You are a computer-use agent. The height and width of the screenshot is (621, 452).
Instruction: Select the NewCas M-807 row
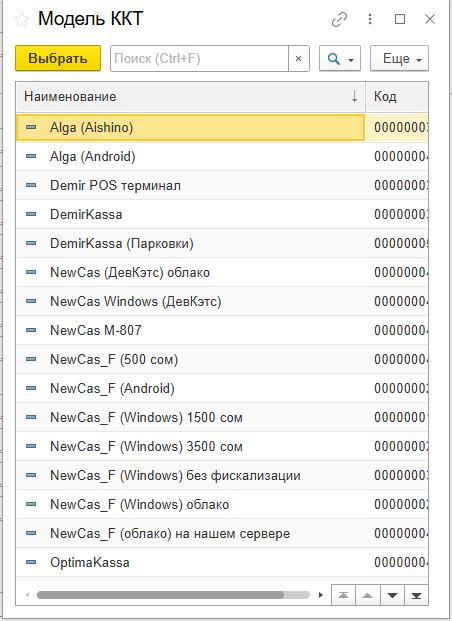click(x=222, y=330)
